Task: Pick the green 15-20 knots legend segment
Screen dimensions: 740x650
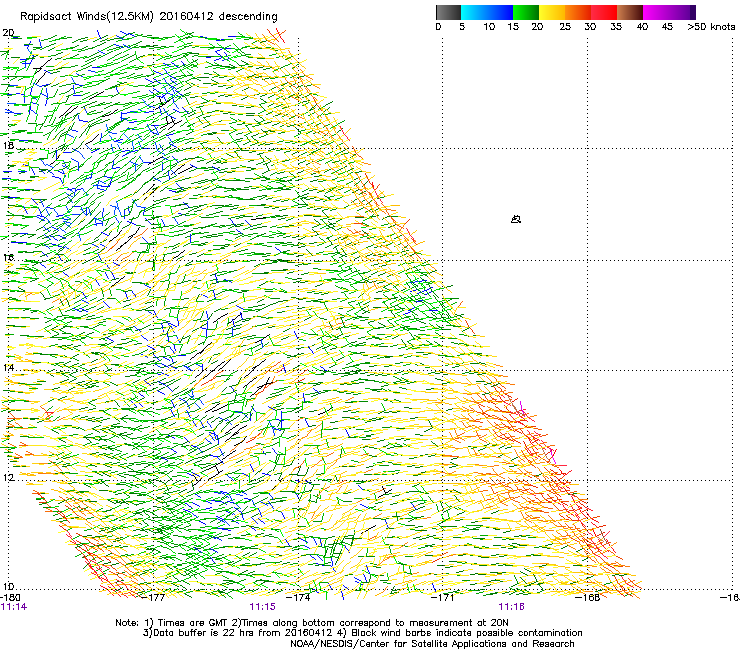Action: (x=526, y=12)
